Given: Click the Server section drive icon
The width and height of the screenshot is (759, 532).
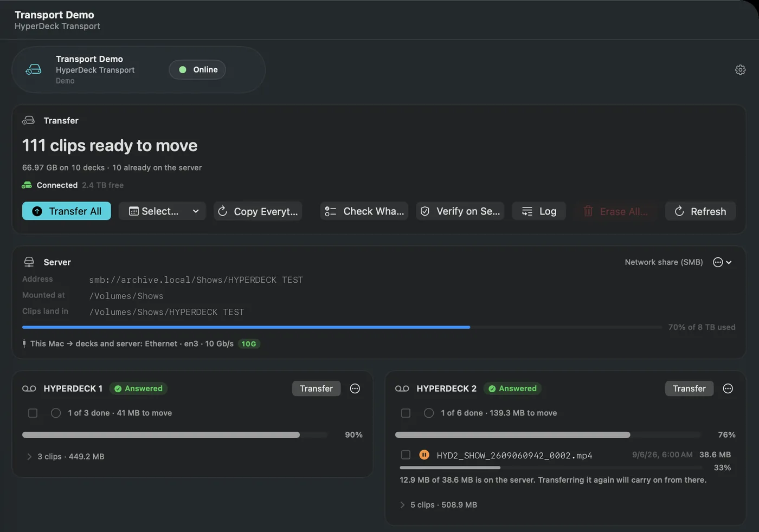Looking at the screenshot, I should 29,262.
